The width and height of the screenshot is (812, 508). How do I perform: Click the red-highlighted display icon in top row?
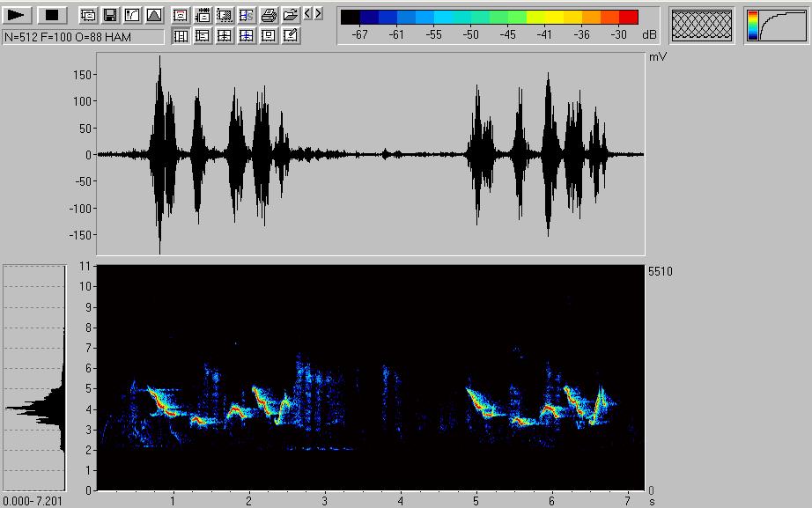181,15
